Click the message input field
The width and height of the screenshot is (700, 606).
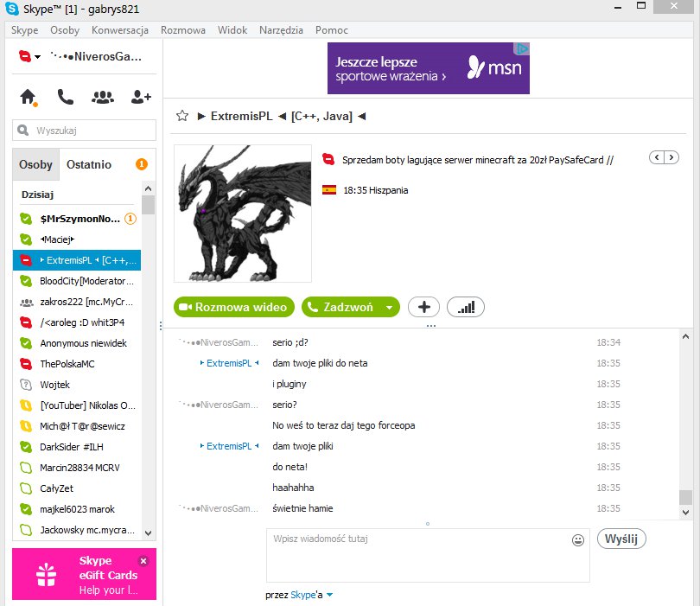tap(428, 556)
